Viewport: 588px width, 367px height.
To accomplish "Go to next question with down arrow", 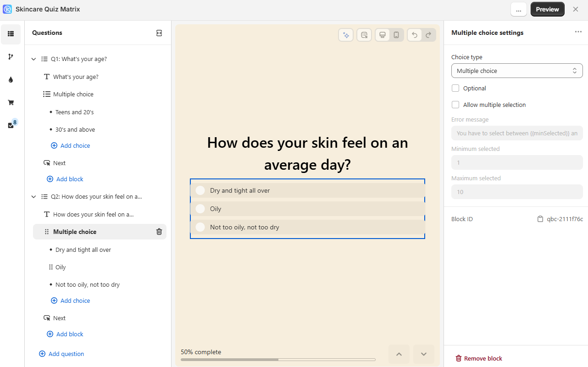I will click(x=424, y=354).
